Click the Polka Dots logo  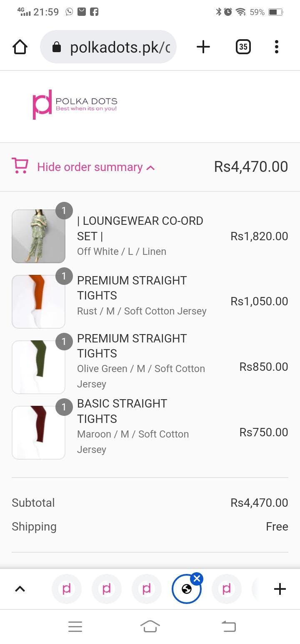pyautogui.click(x=75, y=104)
